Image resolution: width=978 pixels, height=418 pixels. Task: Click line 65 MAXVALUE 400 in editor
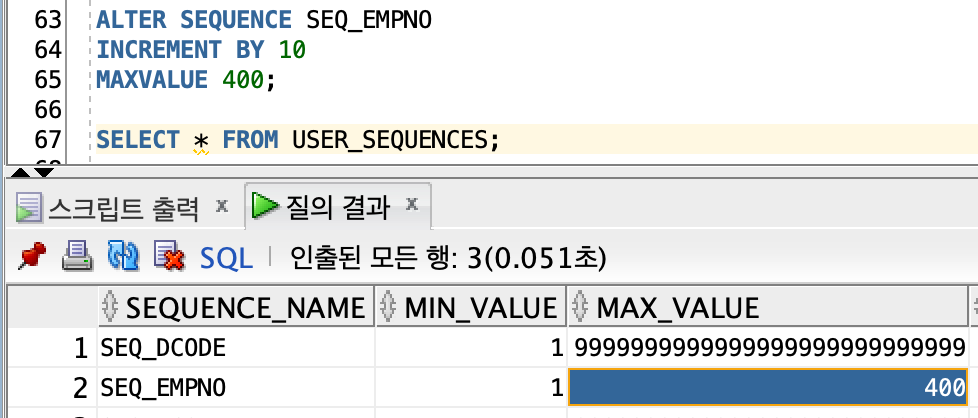[x=186, y=79]
